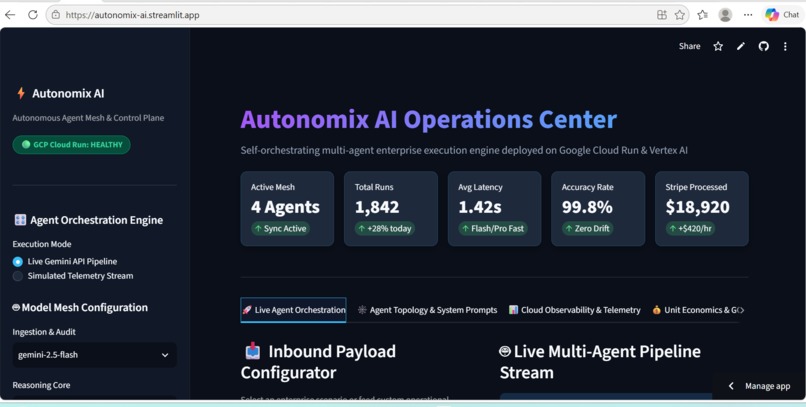Image resolution: width=806 pixels, height=407 pixels.
Task: Click Stripe Processed $18,920 value
Action: coord(698,207)
